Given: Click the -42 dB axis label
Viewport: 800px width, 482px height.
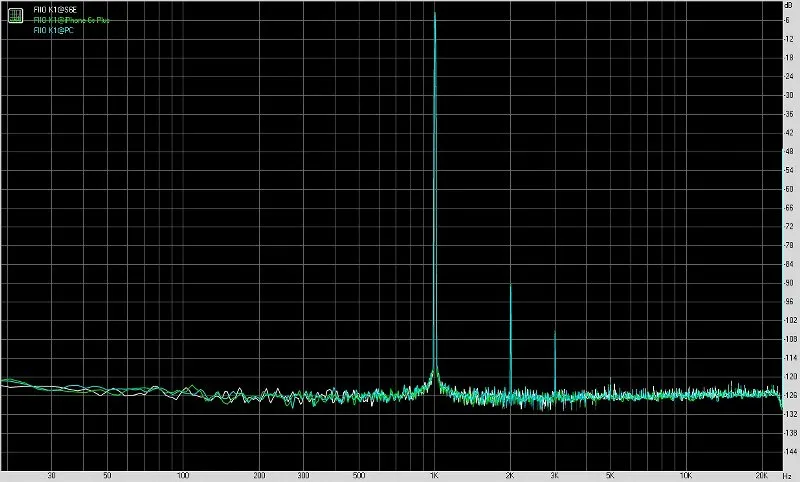Looking at the screenshot, I should (x=789, y=133).
